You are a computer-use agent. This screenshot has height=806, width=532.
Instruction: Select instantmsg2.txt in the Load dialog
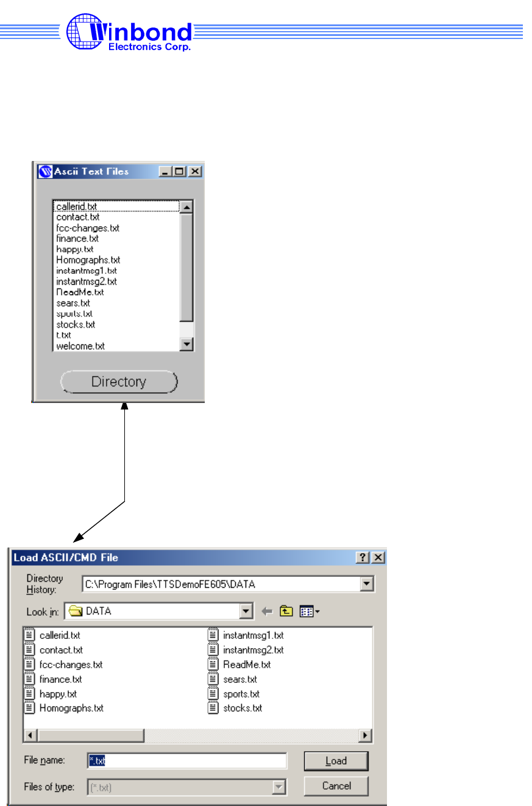(253, 650)
